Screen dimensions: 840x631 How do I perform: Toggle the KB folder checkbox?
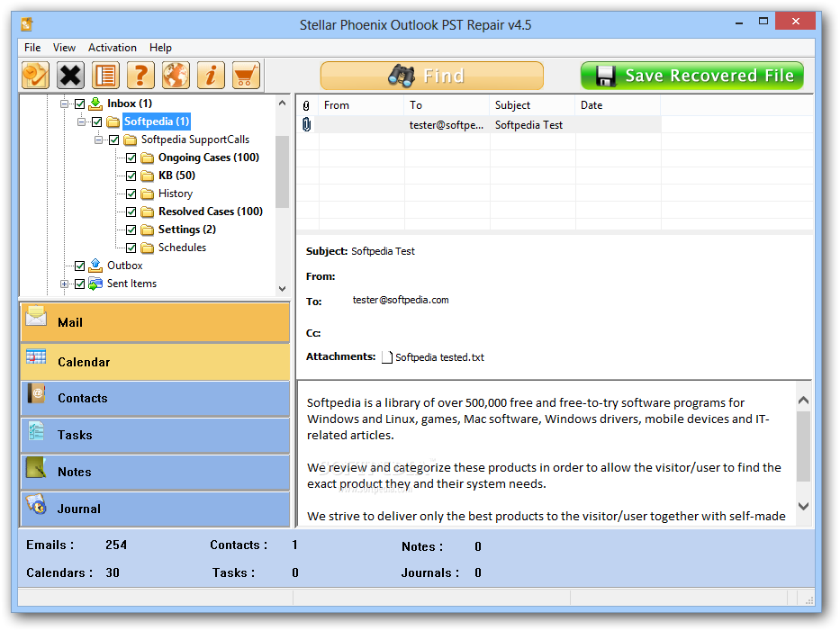131,176
